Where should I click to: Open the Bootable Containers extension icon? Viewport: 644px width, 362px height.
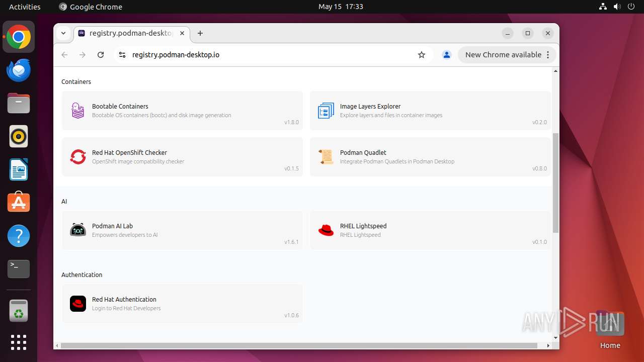78,111
